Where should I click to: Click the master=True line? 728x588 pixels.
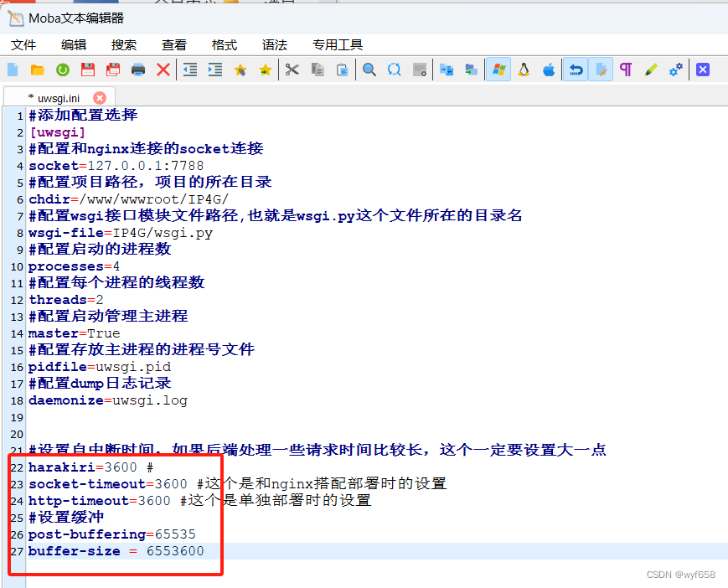point(75,333)
